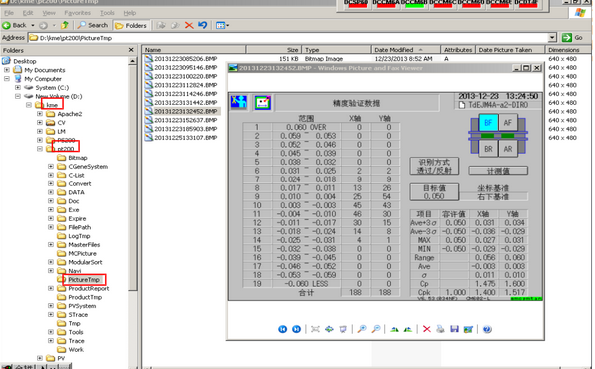The width and height of the screenshot is (595, 369).
Task: Go to previous image in Picture Viewer
Action: (282, 329)
